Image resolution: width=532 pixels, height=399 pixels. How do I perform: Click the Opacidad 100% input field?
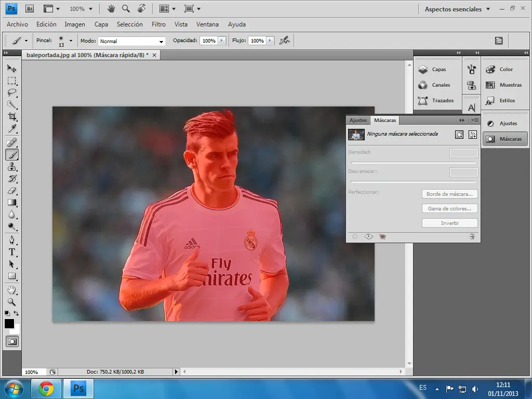(x=209, y=41)
